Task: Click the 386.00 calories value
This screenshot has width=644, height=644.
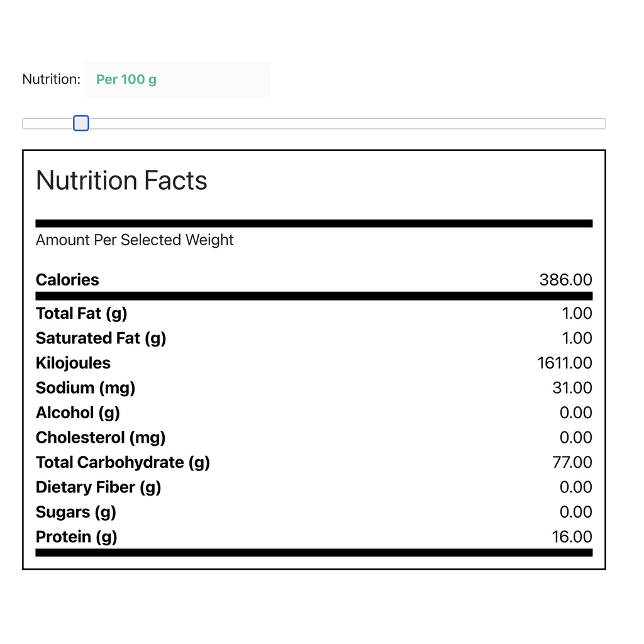Action: click(565, 280)
